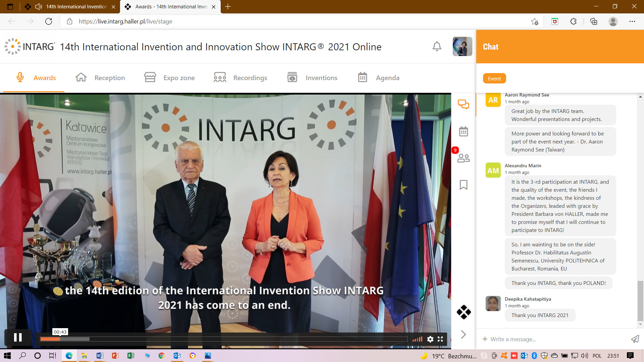644x362 pixels.
Task: Click INTARG logo in header
Action: [30, 46]
